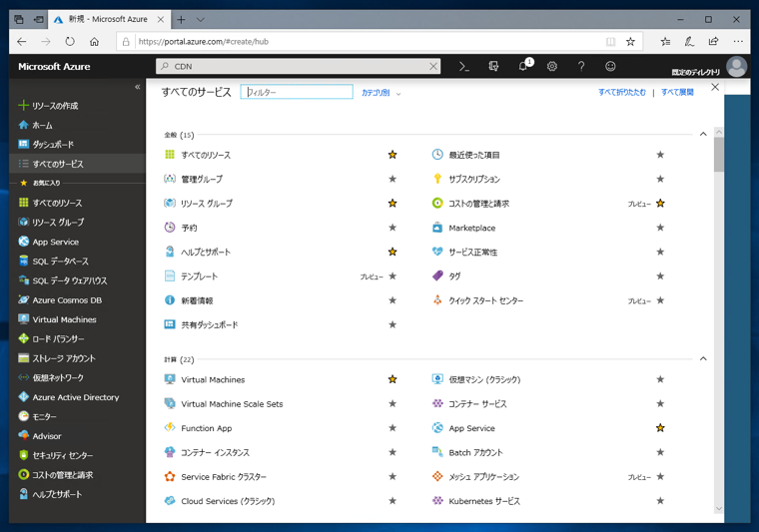Image resolution: width=759 pixels, height=532 pixels.
Task: Open the portal settings gear
Action: tap(552, 66)
